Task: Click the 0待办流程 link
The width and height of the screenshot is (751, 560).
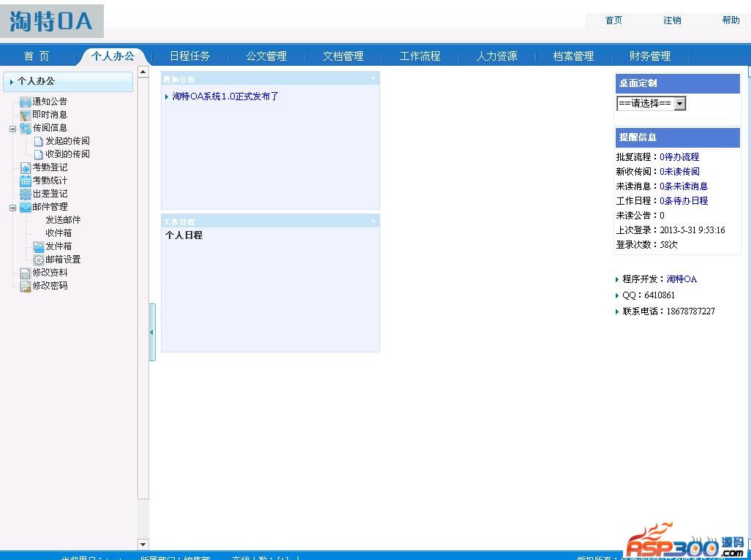Action: pos(679,156)
